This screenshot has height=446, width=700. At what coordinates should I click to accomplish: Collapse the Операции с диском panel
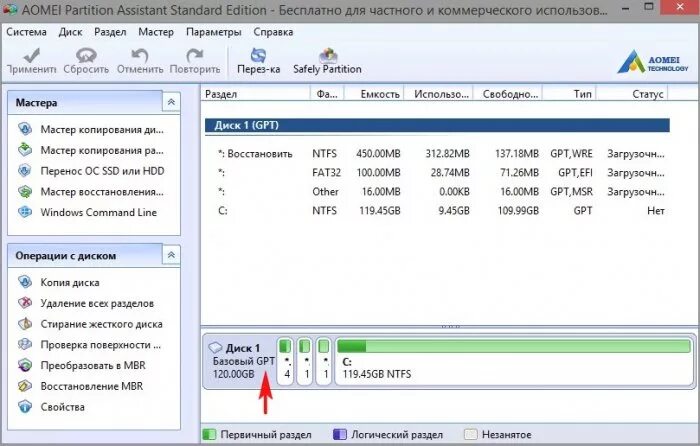coord(171,255)
